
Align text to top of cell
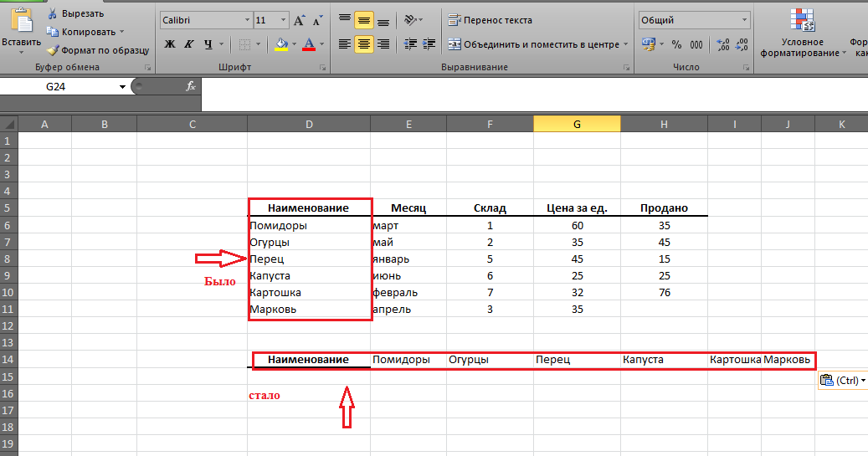[x=345, y=20]
